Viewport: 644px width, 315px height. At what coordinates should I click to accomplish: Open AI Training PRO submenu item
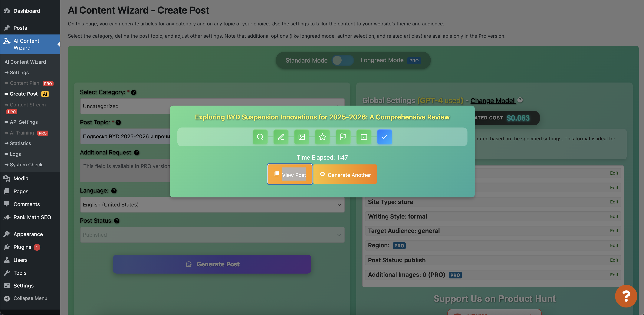(x=26, y=133)
